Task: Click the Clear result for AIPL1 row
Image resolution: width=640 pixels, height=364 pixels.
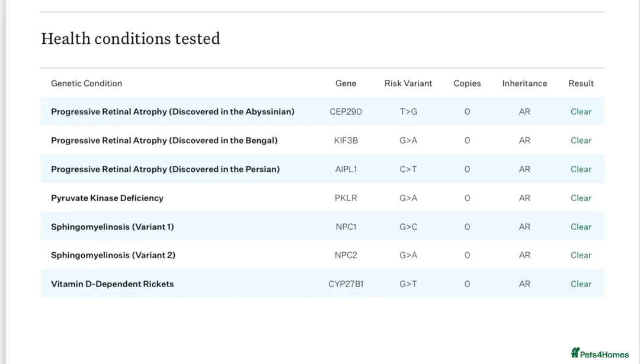Action: (581, 169)
